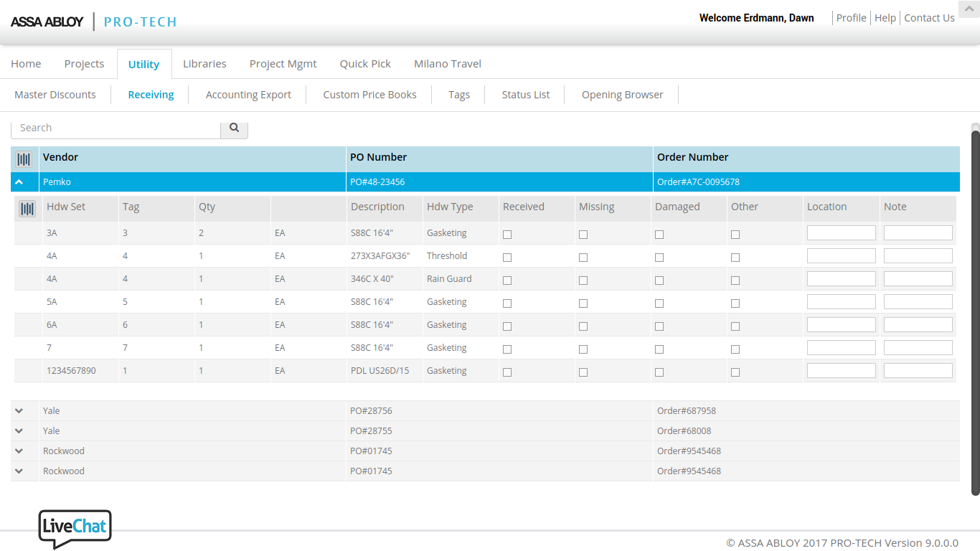Expand the Yale PO#28755 row

click(x=19, y=431)
